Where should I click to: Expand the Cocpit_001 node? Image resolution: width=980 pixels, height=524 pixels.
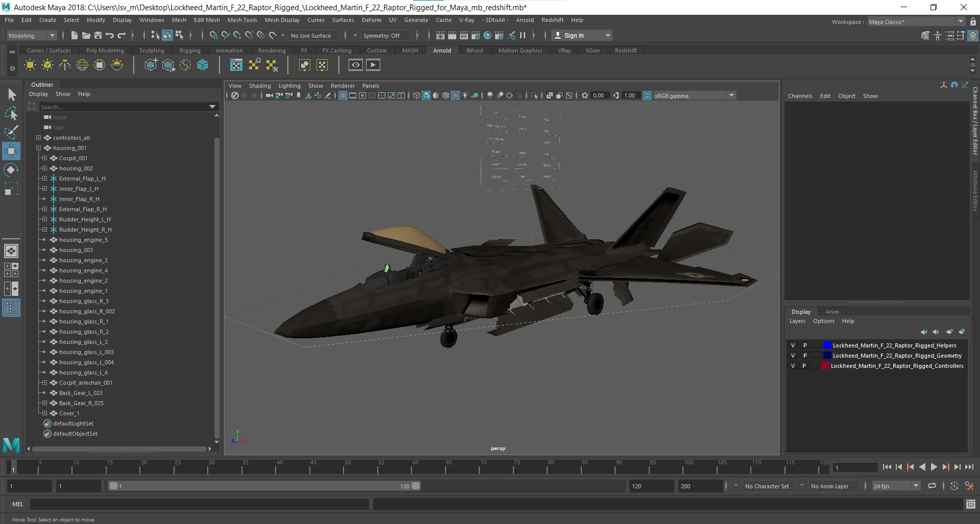(x=44, y=158)
